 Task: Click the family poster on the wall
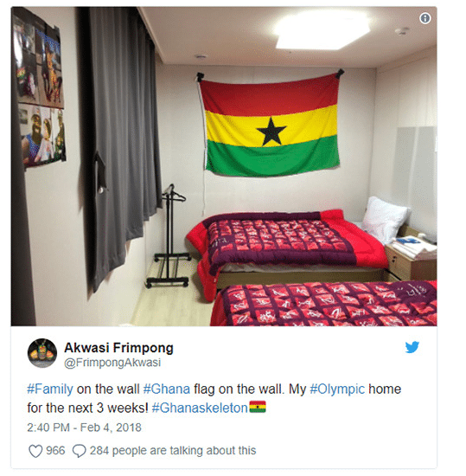point(39,88)
